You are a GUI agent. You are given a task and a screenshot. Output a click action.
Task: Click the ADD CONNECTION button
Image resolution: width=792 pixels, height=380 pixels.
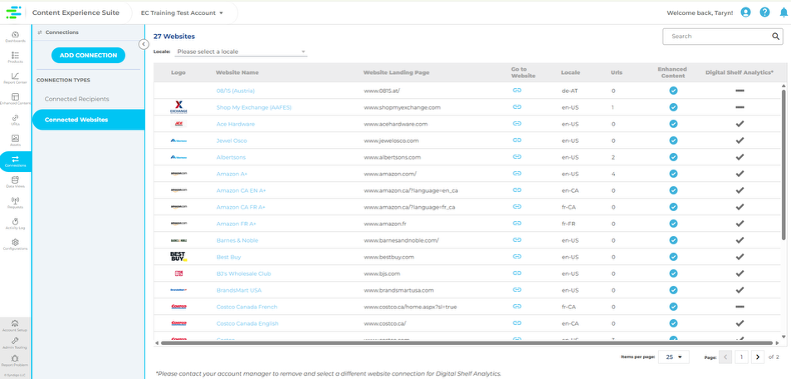click(x=88, y=55)
